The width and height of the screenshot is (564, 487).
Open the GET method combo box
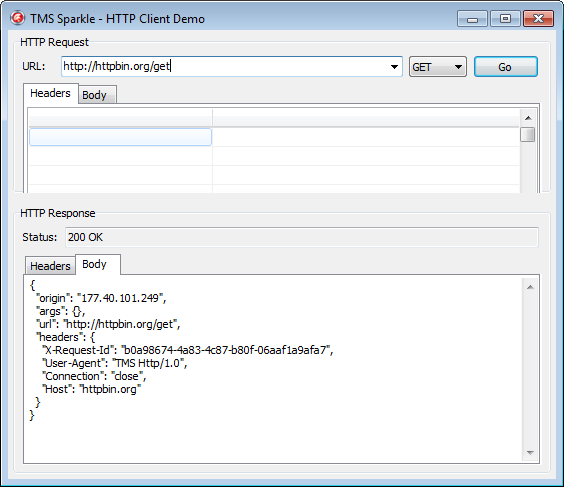pos(437,67)
